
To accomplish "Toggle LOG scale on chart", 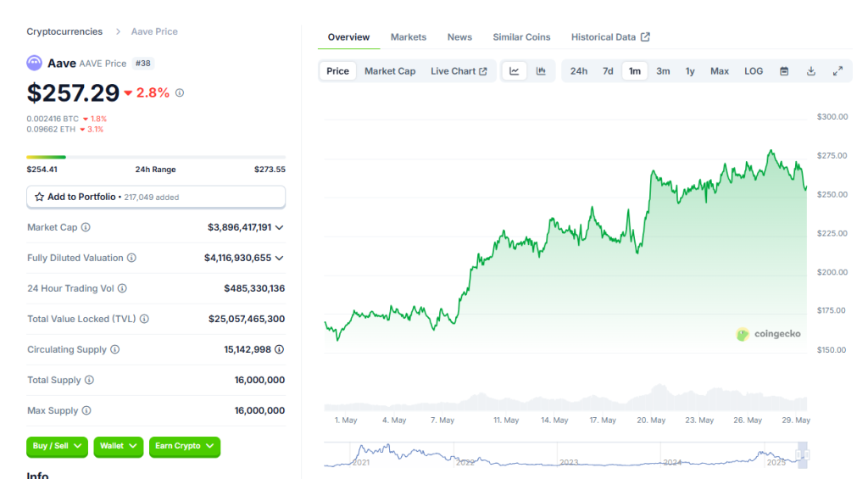I will [754, 71].
